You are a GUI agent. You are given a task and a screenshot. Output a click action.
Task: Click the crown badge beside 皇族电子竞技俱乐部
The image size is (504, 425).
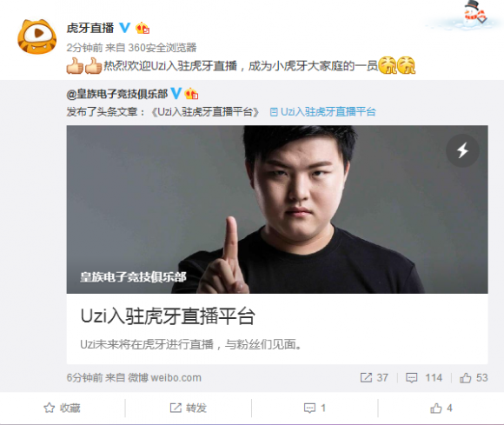tap(191, 94)
